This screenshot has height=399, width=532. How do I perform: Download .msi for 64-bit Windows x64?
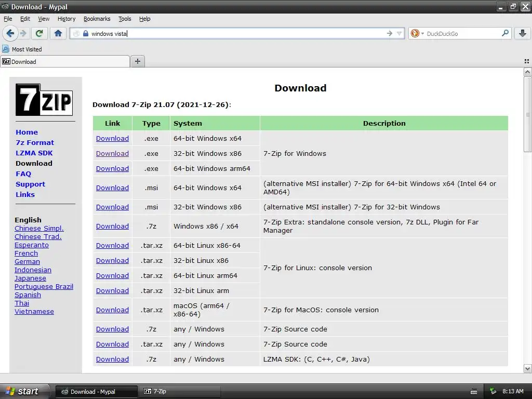tap(112, 188)
